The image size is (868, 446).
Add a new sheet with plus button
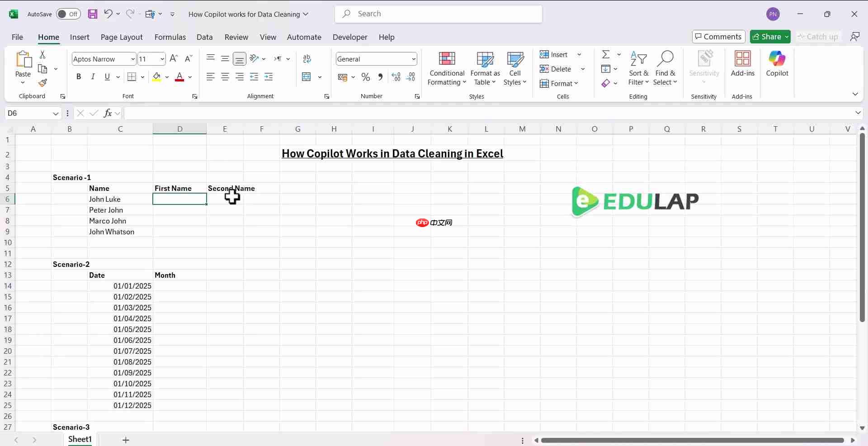(126, 440)
